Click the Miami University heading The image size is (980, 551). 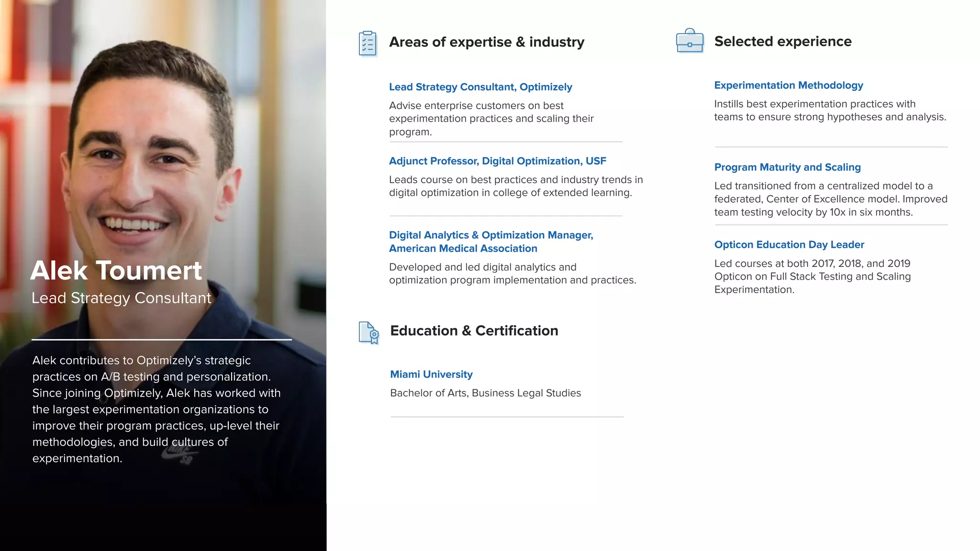[431, 375]
